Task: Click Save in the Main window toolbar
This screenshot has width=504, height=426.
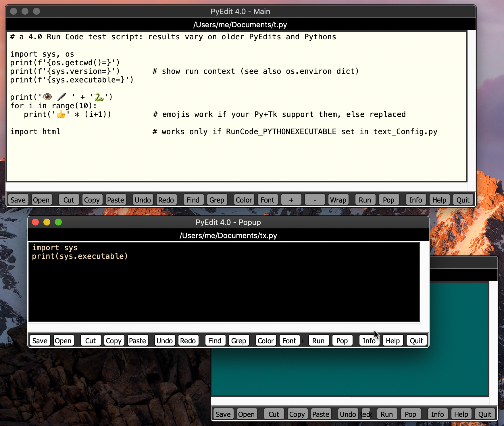Action: click(18, 200)
